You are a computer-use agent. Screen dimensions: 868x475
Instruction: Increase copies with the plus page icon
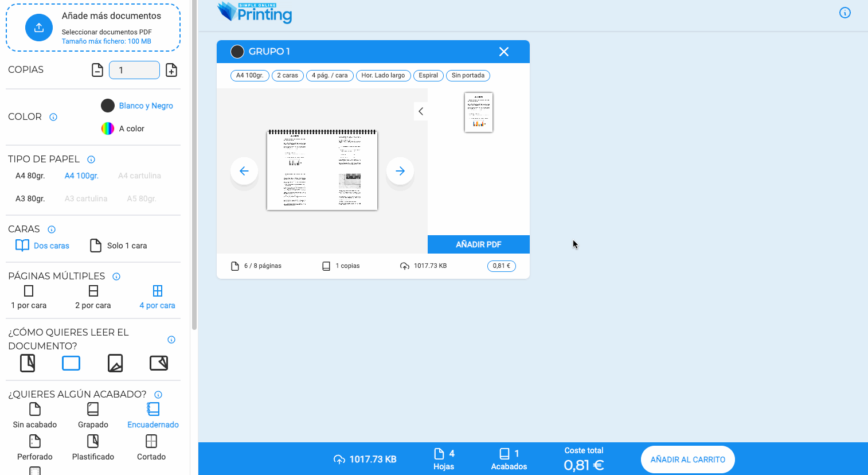(x=171, y=70)
